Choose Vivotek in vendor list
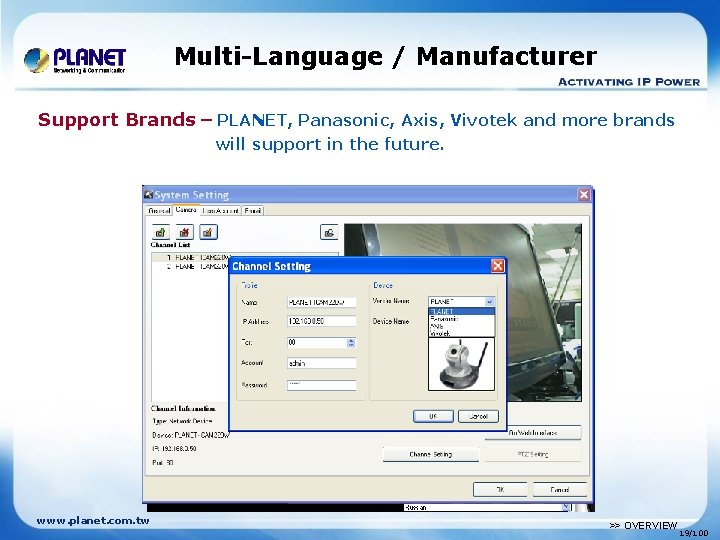Image resolution: width=720 pixels, height=540 pixels. point(461,333)
